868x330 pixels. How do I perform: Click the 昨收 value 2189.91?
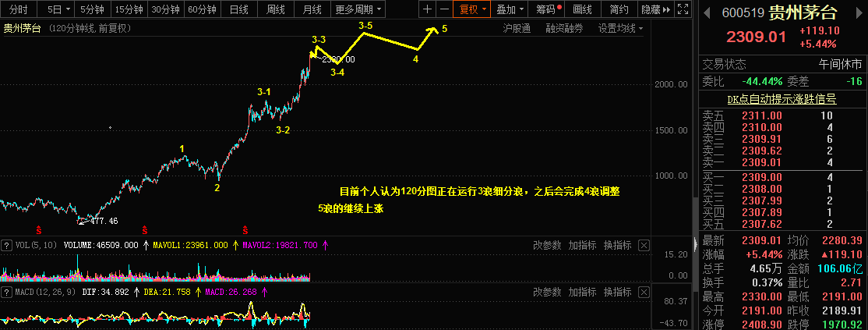coord(842,310)
